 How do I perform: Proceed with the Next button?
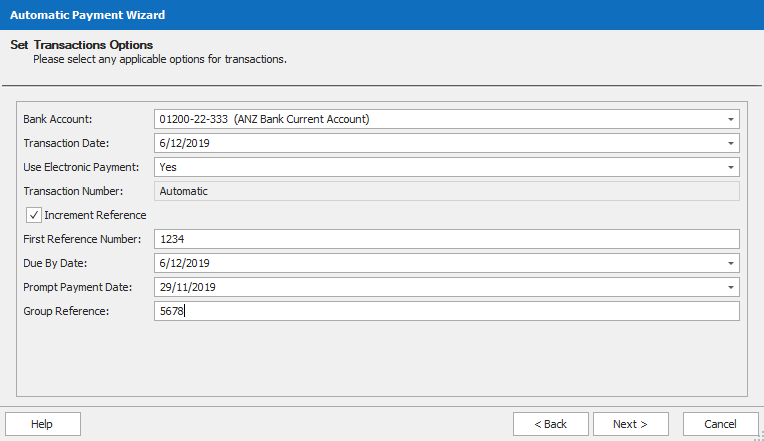630,424
